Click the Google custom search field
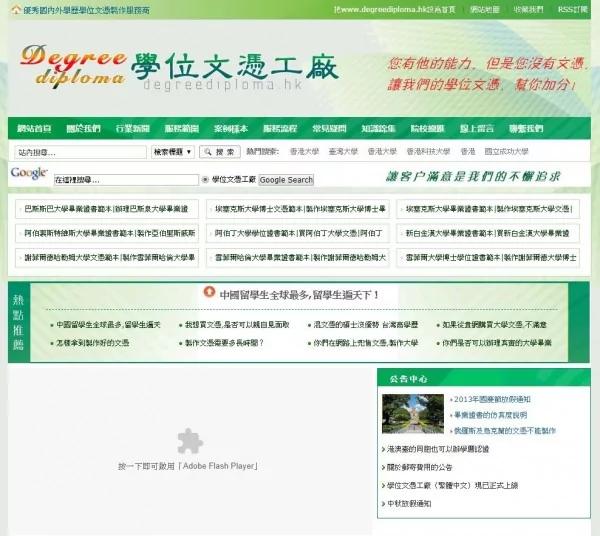The width and height of the screenshot is (600, 536). click(x=126, y=180)
